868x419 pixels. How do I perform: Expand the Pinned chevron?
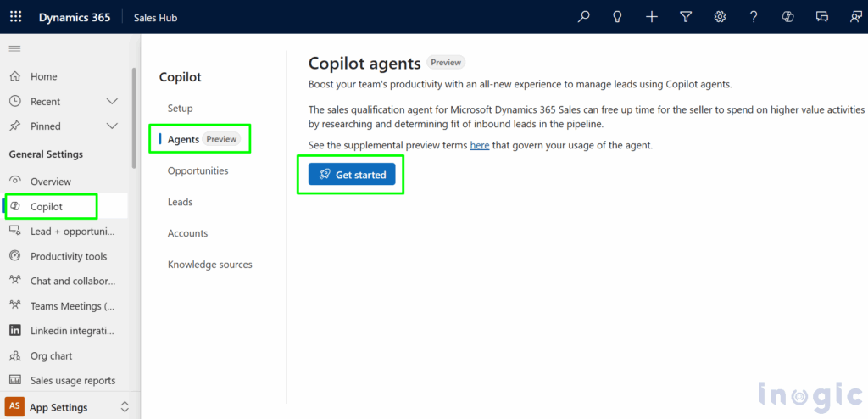112,126
